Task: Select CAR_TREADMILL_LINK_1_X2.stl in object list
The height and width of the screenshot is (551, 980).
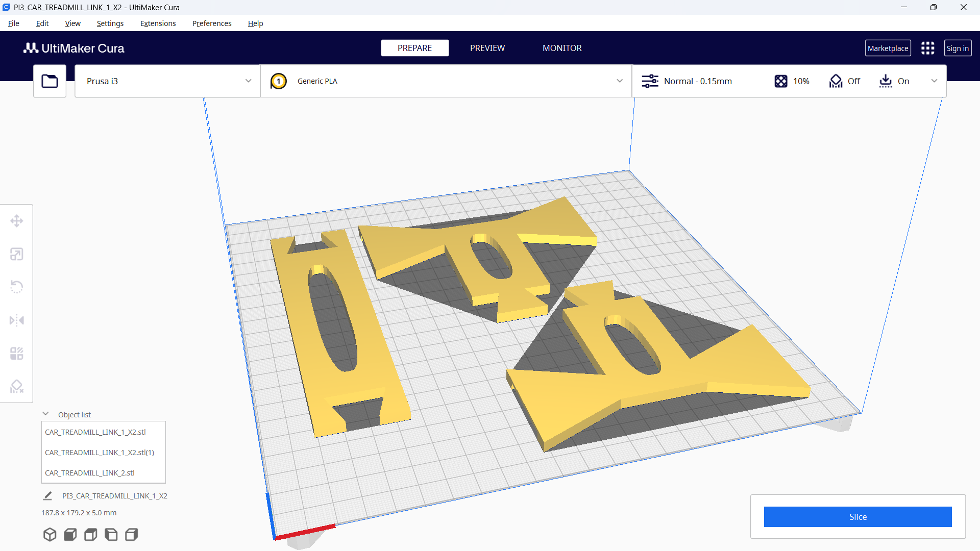Action: coord(95,432)
